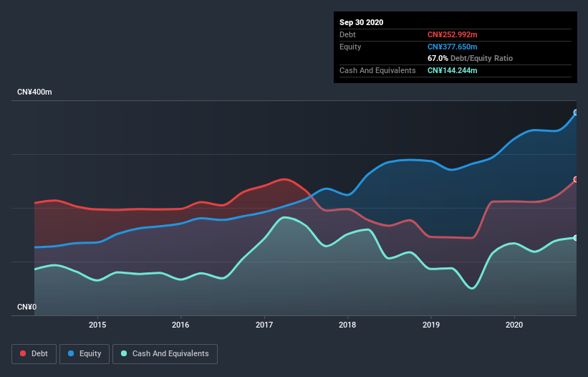
Task: Click the teal dot in Cash legend
Action: [x=124, y=353]
